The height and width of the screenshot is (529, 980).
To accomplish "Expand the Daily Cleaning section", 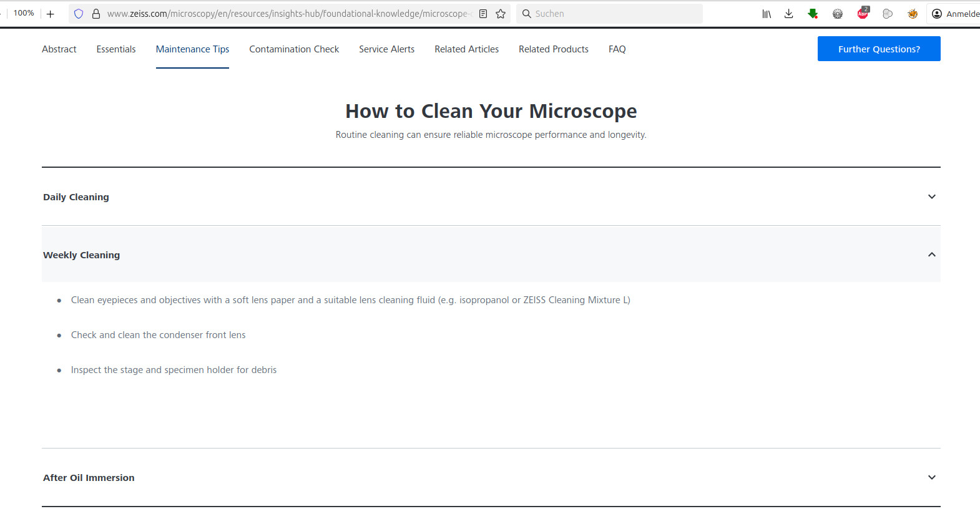I will 931,197.
